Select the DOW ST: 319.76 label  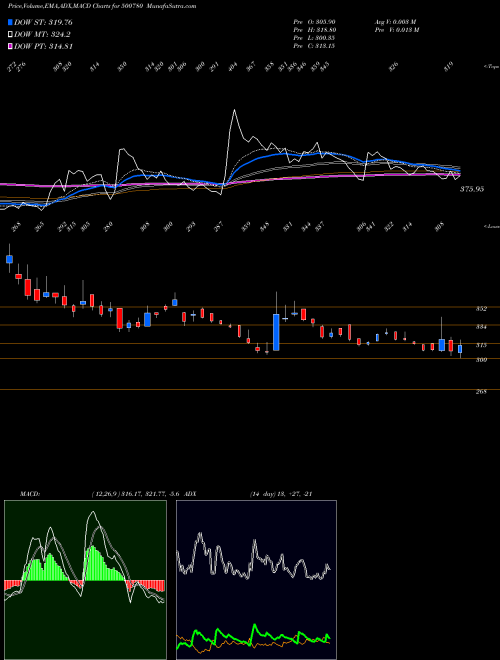tap(43, 22)
